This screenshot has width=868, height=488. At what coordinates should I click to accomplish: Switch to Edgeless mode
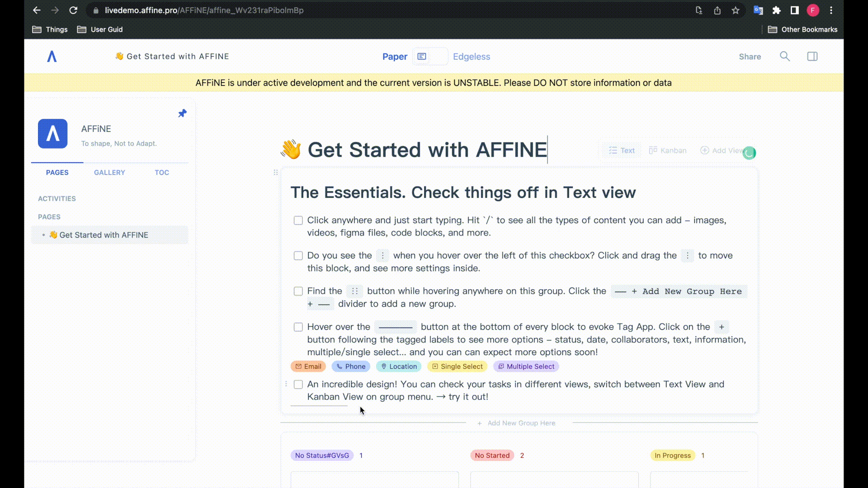point(472,56)
